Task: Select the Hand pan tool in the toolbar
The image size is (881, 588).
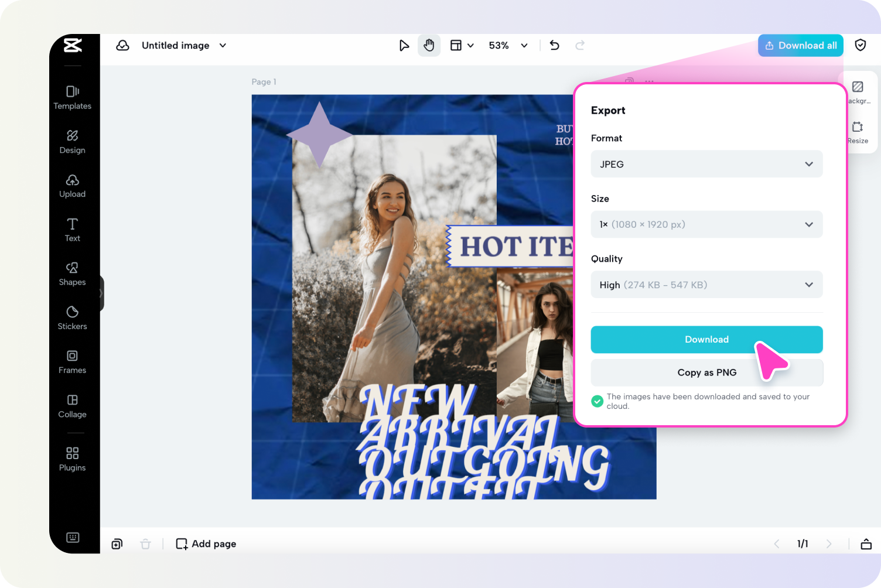Action: [x=429, y=45]
